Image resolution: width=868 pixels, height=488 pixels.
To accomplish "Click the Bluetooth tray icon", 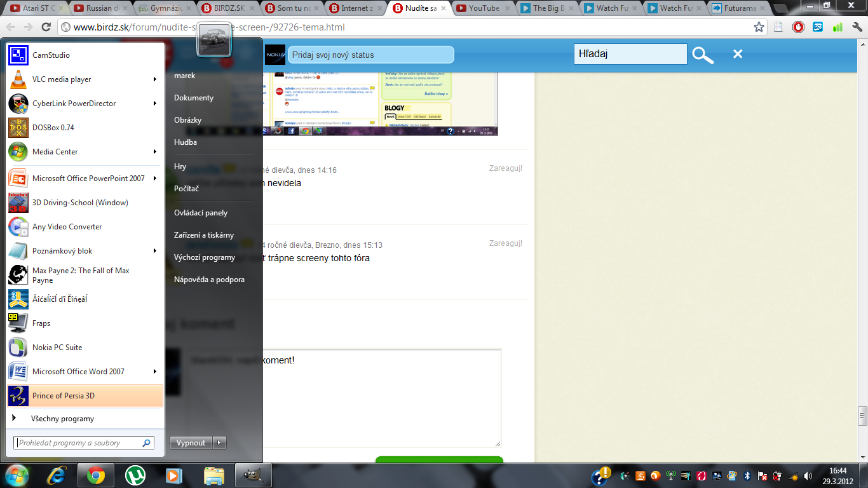I will point(747,475).
